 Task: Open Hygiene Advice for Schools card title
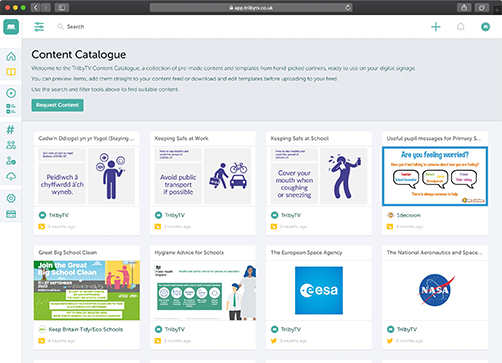[x=189, y=252]
